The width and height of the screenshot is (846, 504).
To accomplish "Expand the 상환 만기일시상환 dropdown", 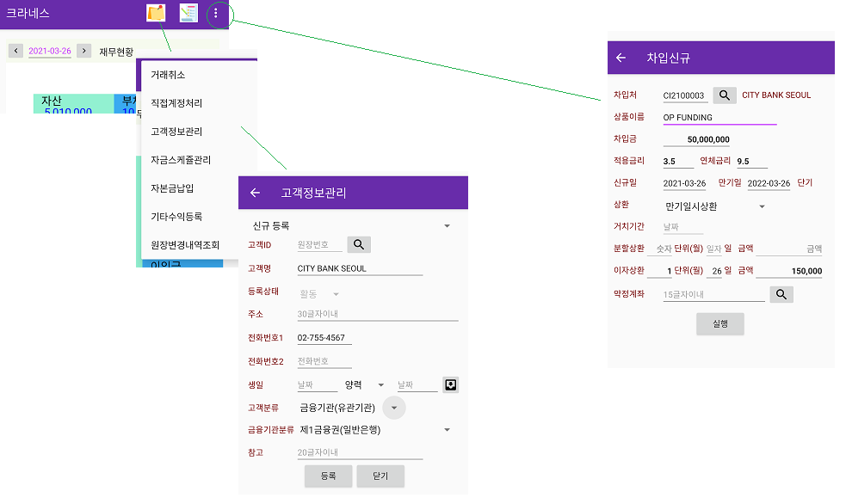I will (x=762, y=206).
